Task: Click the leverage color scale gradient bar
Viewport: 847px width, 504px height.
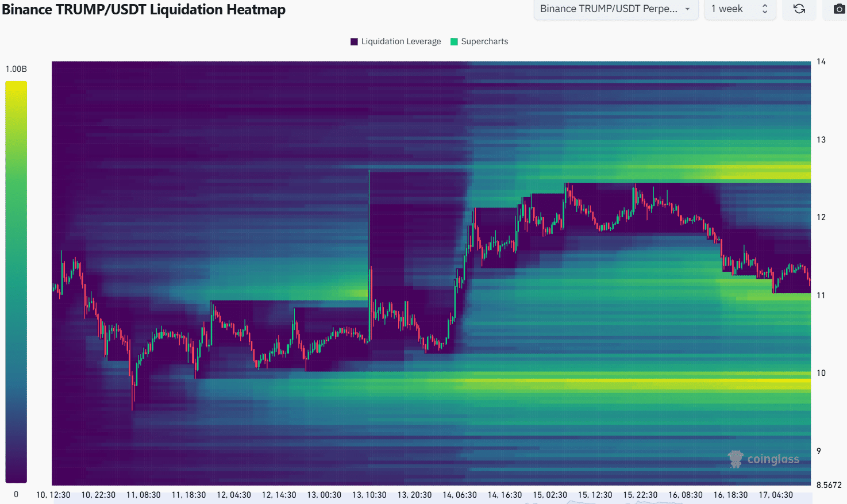Action: [16, 282]
